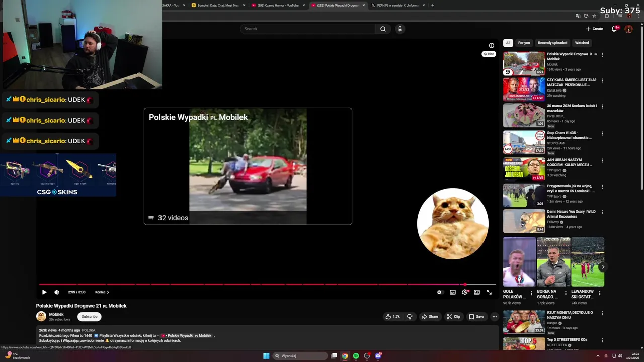Click the Wyszukaj taskbar search box
644x362 pixels.
coord(300,356)
